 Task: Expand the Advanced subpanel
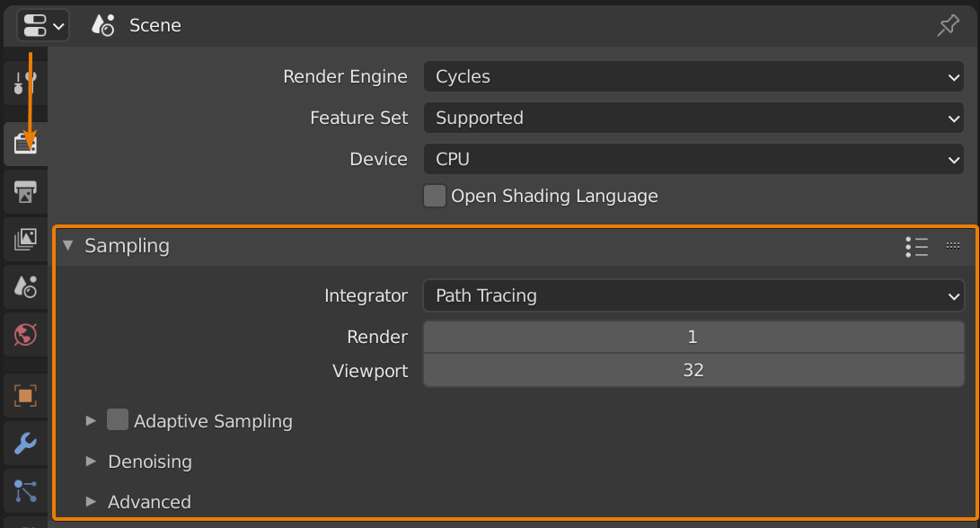tap(149, 502)
